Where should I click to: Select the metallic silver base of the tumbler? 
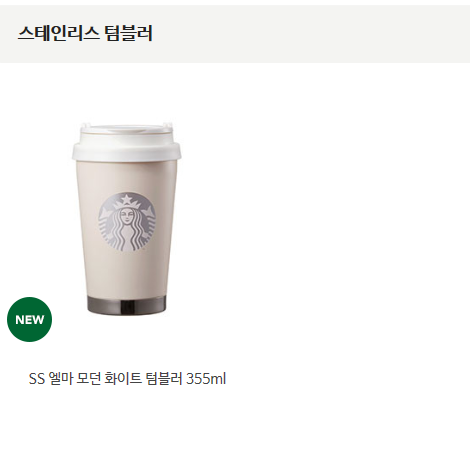tap(126, 305)
